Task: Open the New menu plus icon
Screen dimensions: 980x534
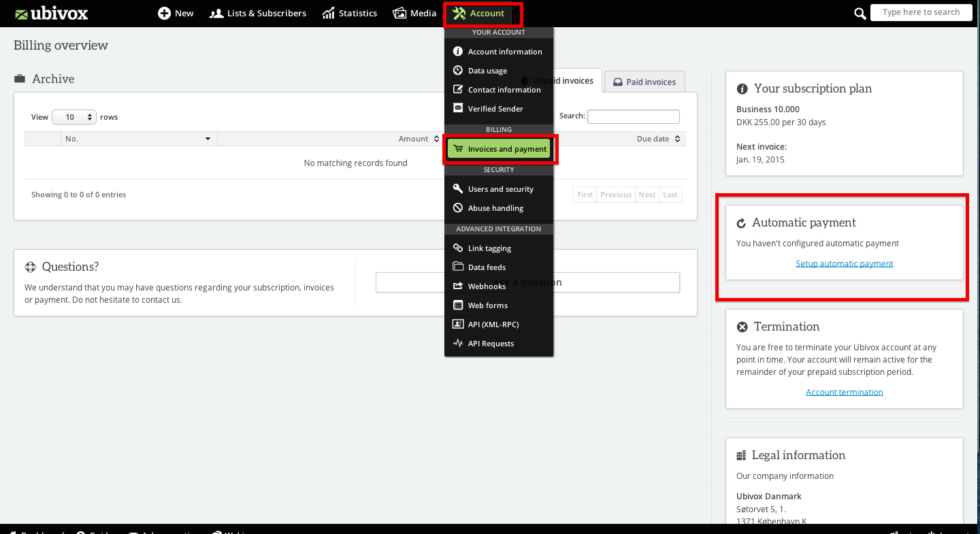Action: pyautogui.click(x=164, y=13)
